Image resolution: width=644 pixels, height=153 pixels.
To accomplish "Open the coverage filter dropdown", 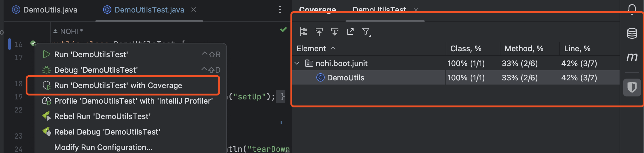I will click(366, 32).
